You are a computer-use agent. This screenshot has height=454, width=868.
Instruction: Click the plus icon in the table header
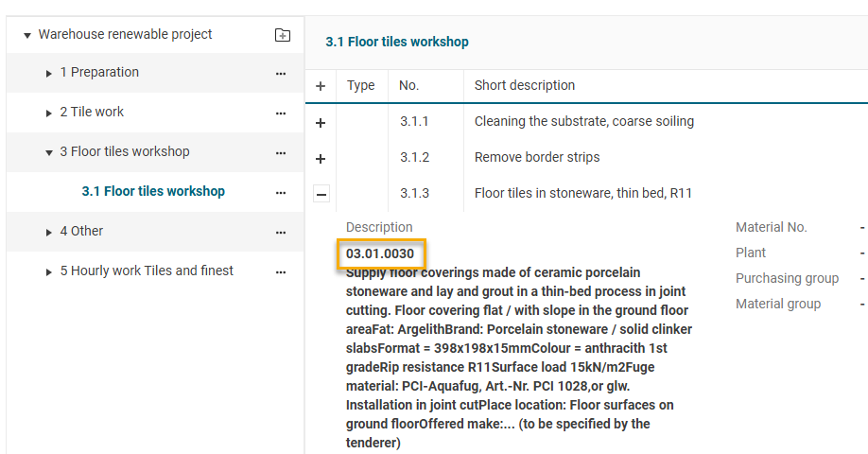[321, 86]
